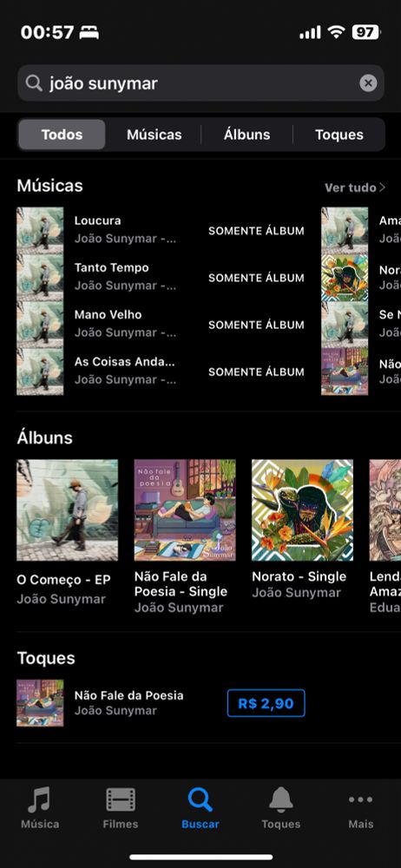Open the Filmes tab icon
Viewport: 401px width, 868px height.
coord(120,800)
